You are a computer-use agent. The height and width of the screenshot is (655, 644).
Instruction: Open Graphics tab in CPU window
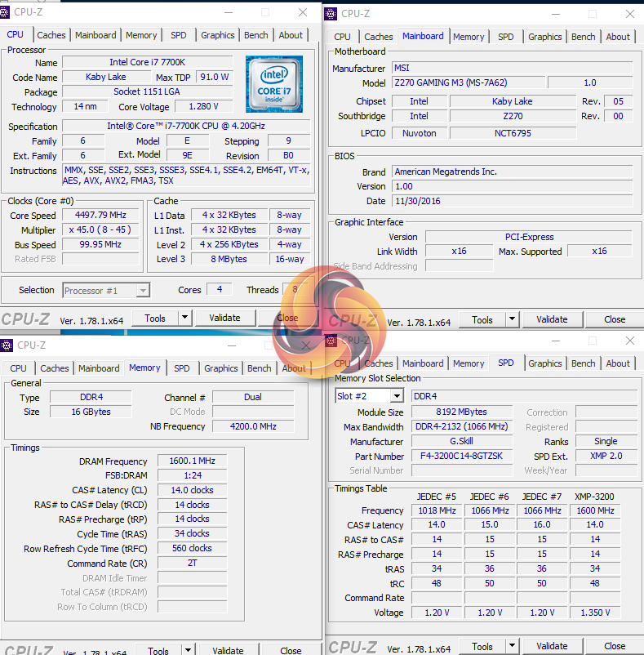click(217, 35)
